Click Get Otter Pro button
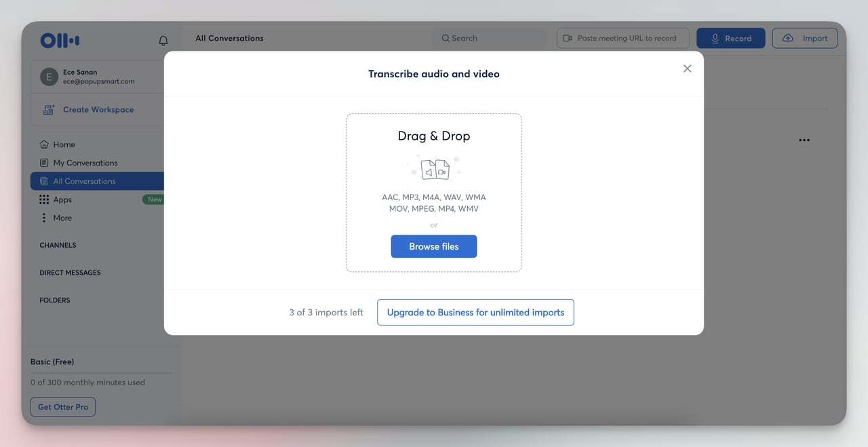Image resolution: width=868 pixels, height=447 pixels. pos(63,407)
